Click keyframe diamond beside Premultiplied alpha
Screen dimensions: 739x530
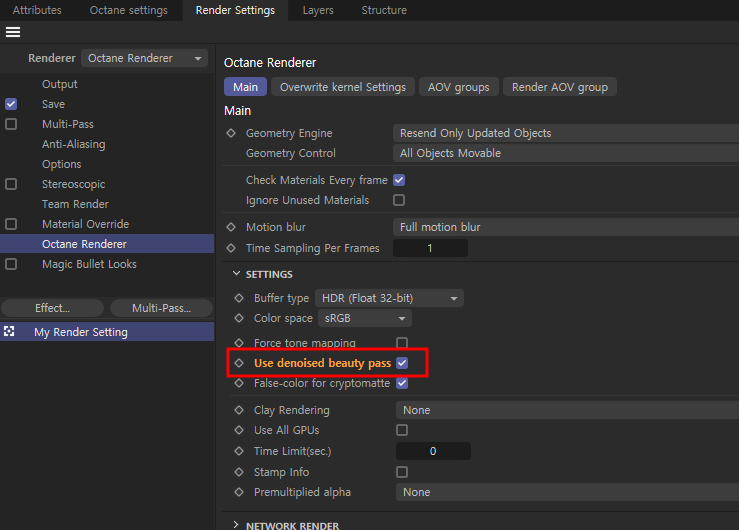[238, 492]
